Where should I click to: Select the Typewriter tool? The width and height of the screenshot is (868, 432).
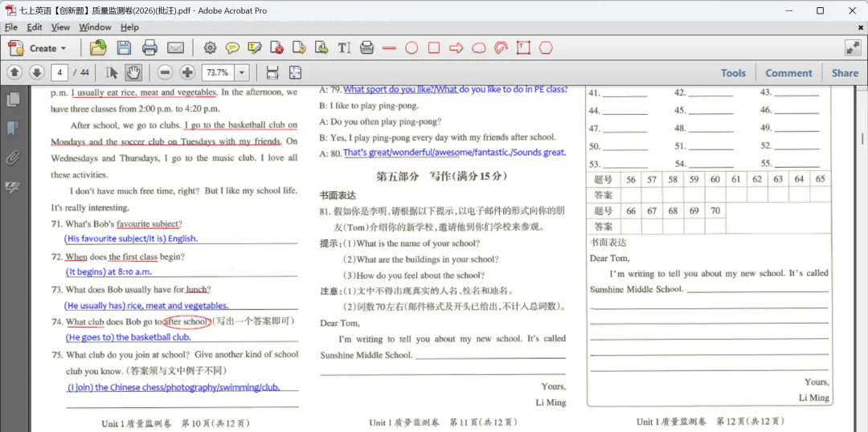click(366, 48)
